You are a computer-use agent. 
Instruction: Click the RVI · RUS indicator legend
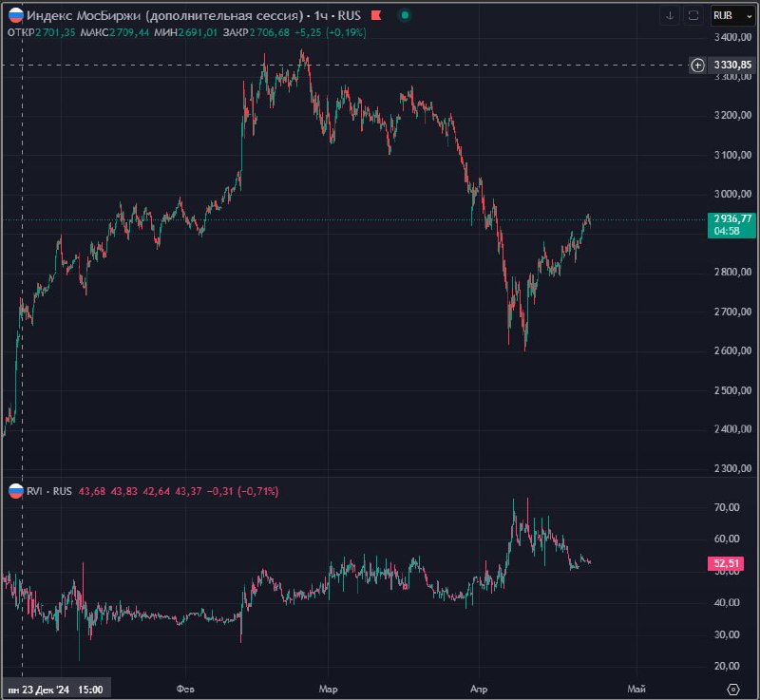pyautogui.click(x=49, y=491)
